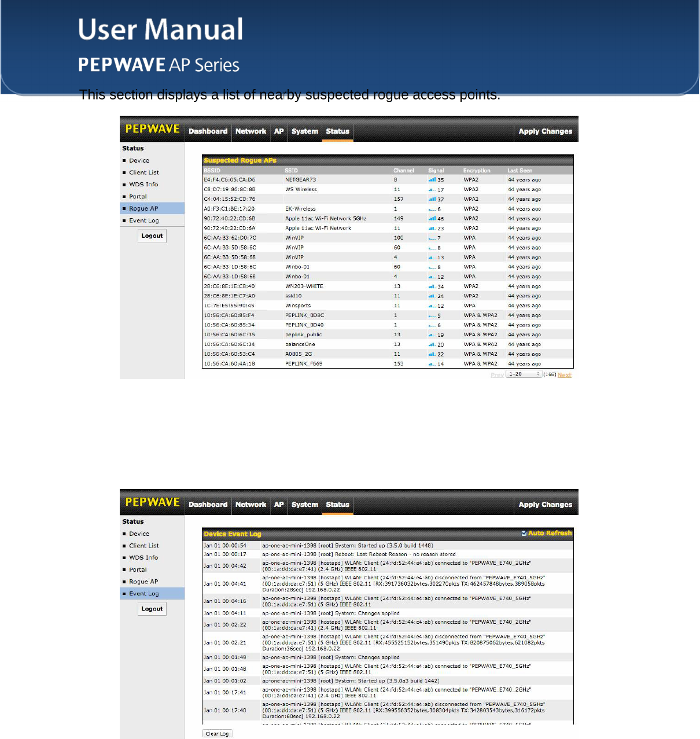
Task: Select AP tab in Device Event Log screenshot
Action: 279,505
